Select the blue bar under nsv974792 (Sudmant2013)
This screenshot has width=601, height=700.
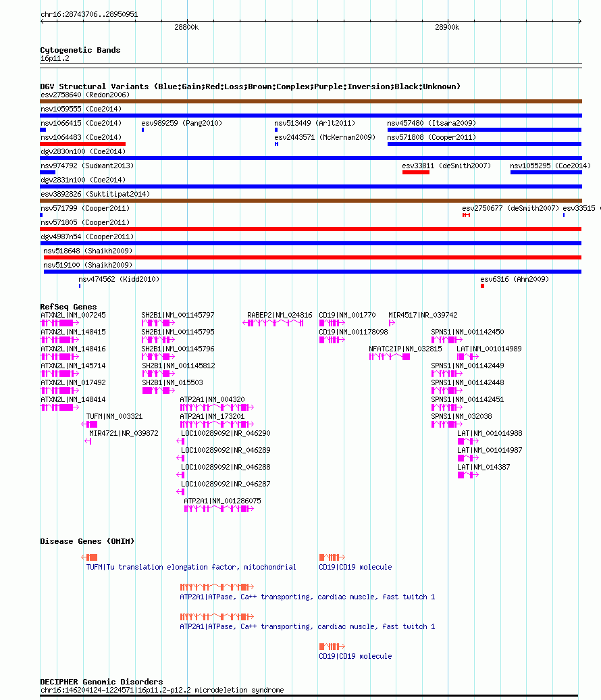coord(48,172)
